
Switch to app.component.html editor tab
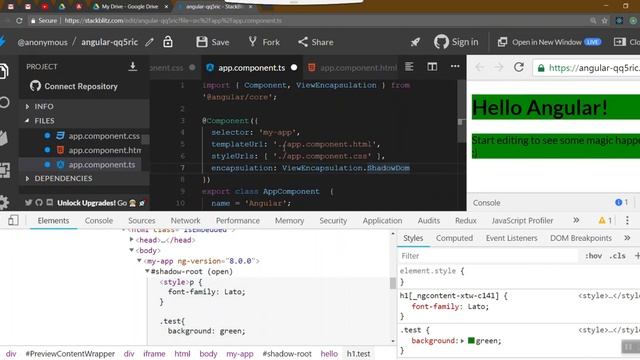[353, 68]
